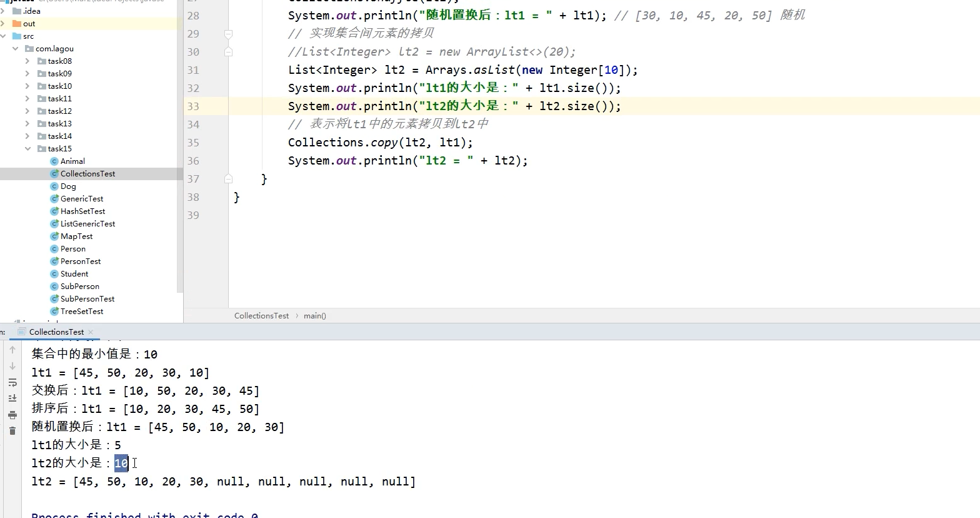Image resolution: width=980 pixels, height=518 pixels.
Task: Click the task08 package folder icon
Action: tap(42, 61)
